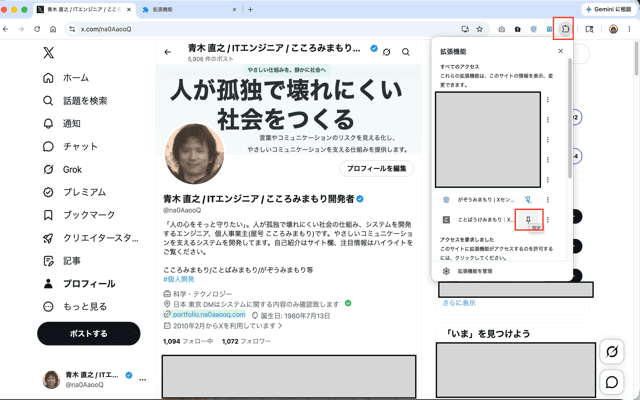Click the #個人開発 hashtag

tap(178, 279)
